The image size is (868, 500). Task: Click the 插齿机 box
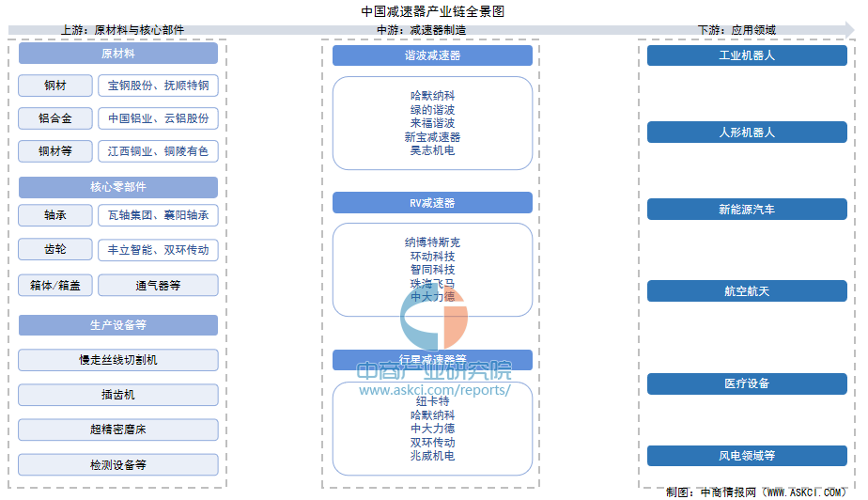tap(118, 395)
